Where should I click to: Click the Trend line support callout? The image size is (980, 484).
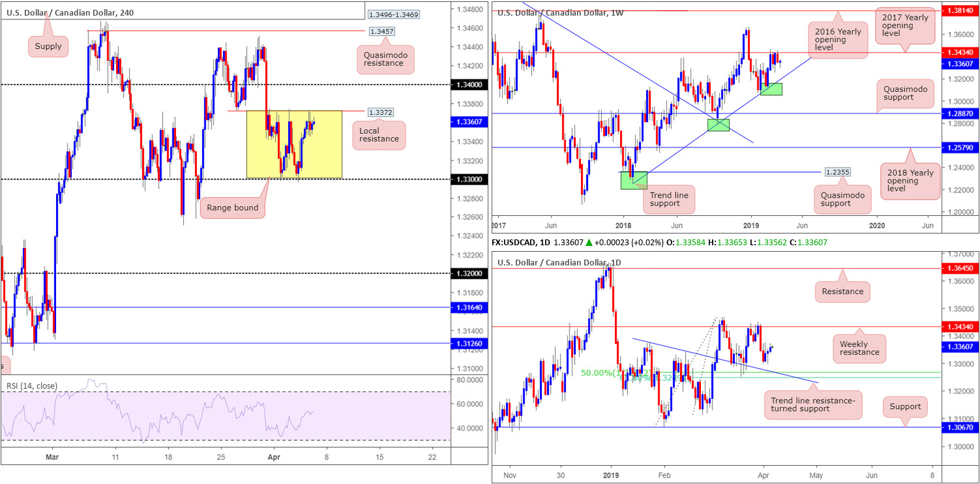(670, 200)
